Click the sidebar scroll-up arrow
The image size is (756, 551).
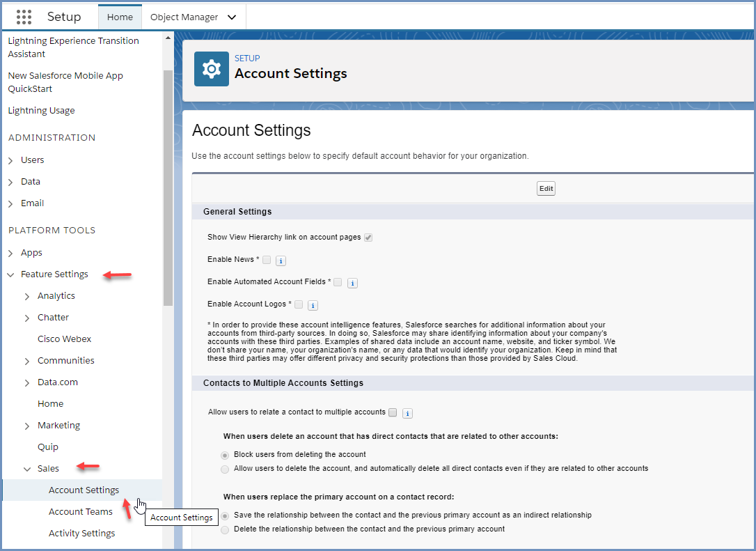coord(168,38)
